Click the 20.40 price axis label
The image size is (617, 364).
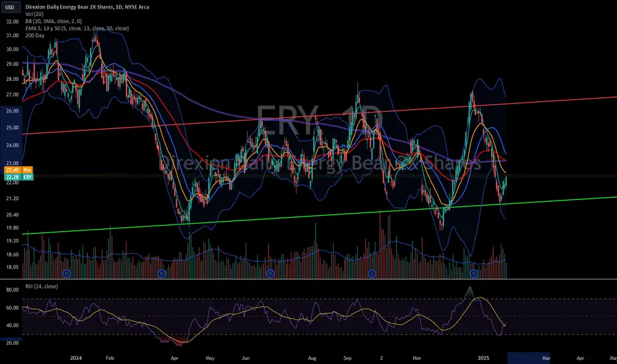tap(13, 214)
